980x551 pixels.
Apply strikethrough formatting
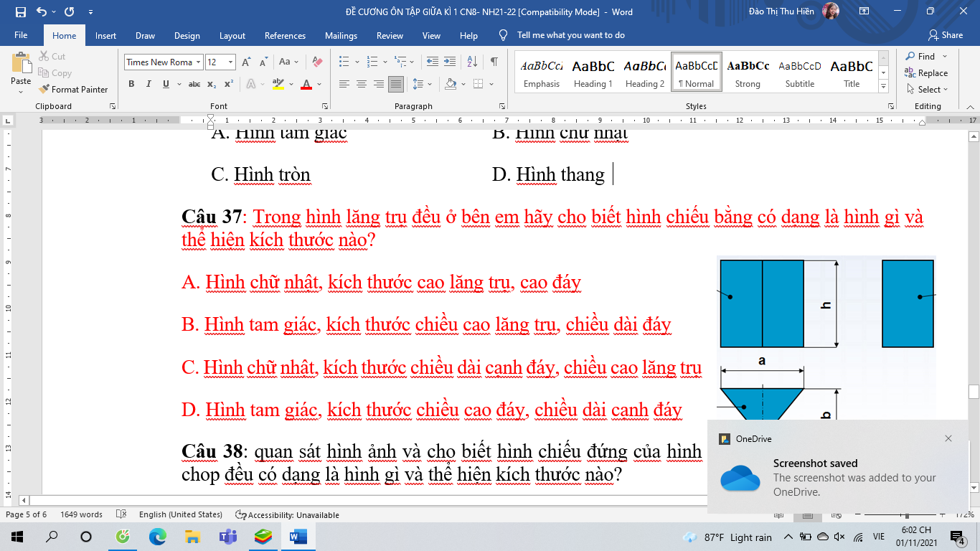point(194,84)
